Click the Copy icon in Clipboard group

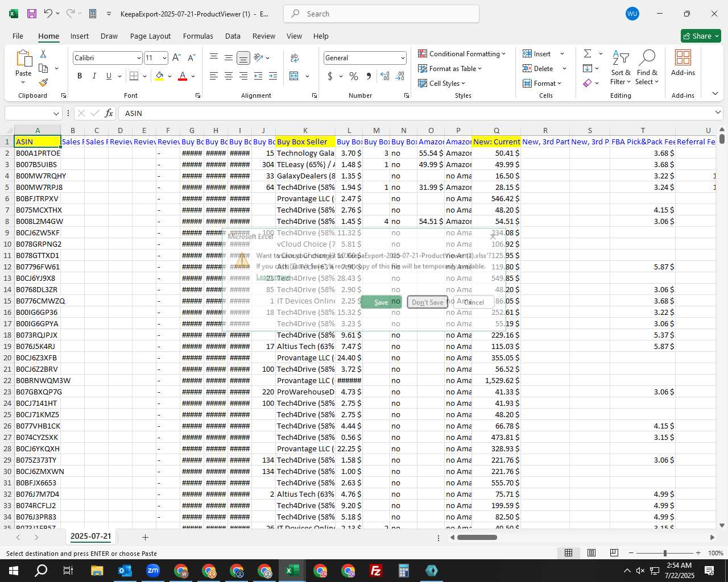click(43, 68)
